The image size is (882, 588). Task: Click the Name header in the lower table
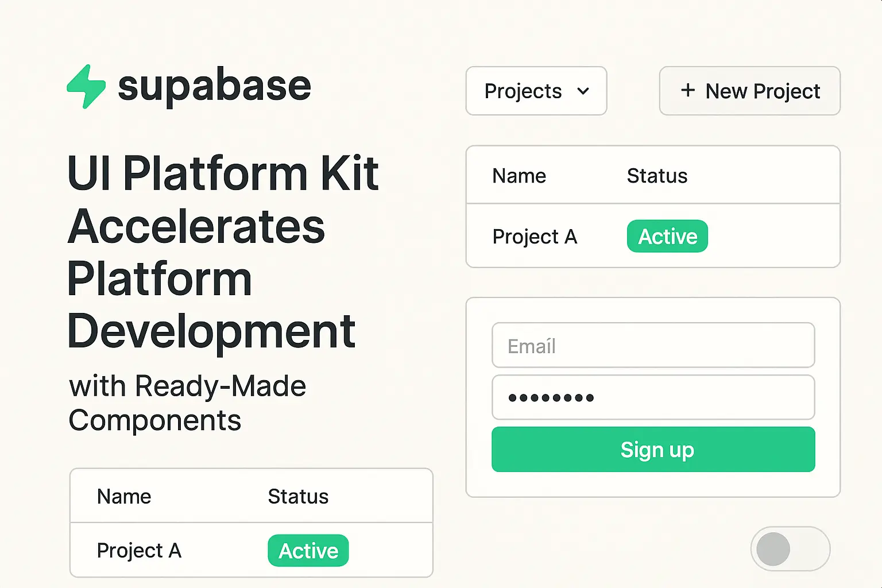tap(124, 496)
